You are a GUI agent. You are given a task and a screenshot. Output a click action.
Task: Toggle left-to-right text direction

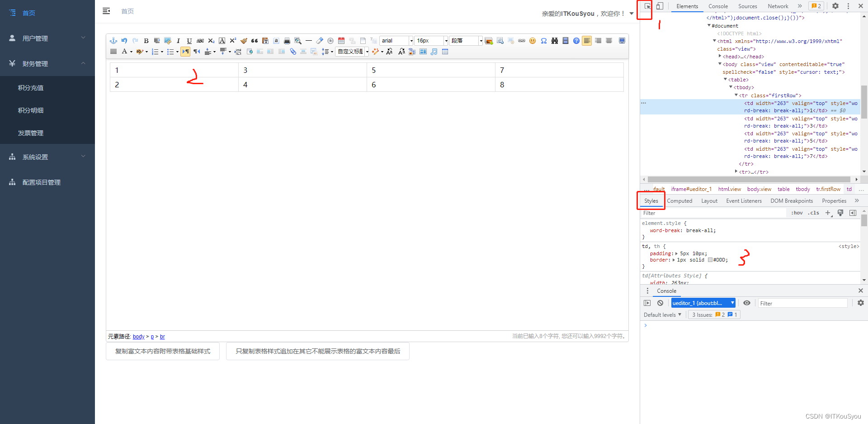(185, 52)
